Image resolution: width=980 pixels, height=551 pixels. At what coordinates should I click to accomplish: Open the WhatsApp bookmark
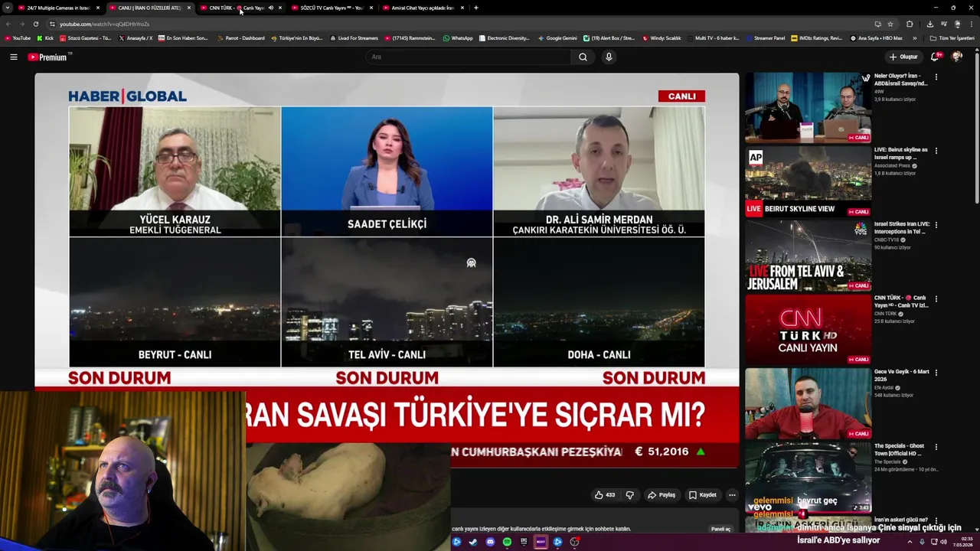tap(458, 38)
